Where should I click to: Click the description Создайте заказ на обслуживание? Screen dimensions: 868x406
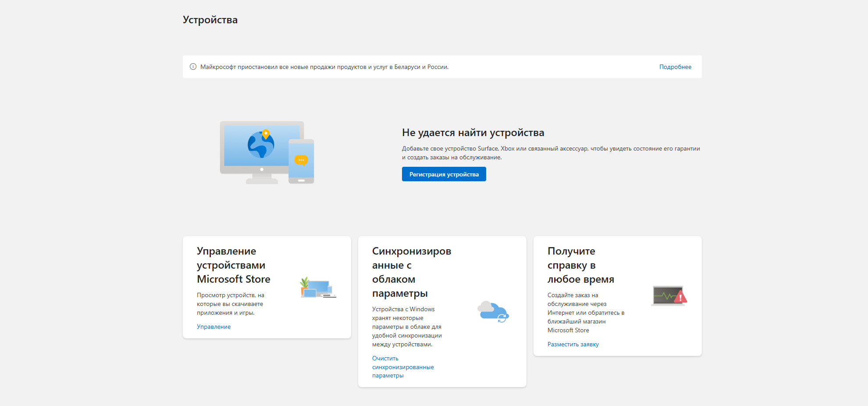(x=586, y=313)
